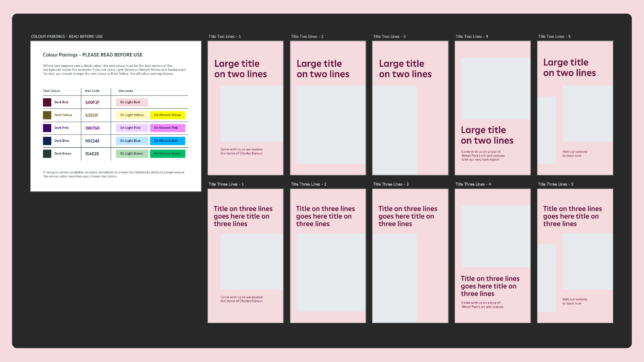Select the On Light Red use case chip
The height and width of the screenshot is (362, 644).
(x=132, y=102)
